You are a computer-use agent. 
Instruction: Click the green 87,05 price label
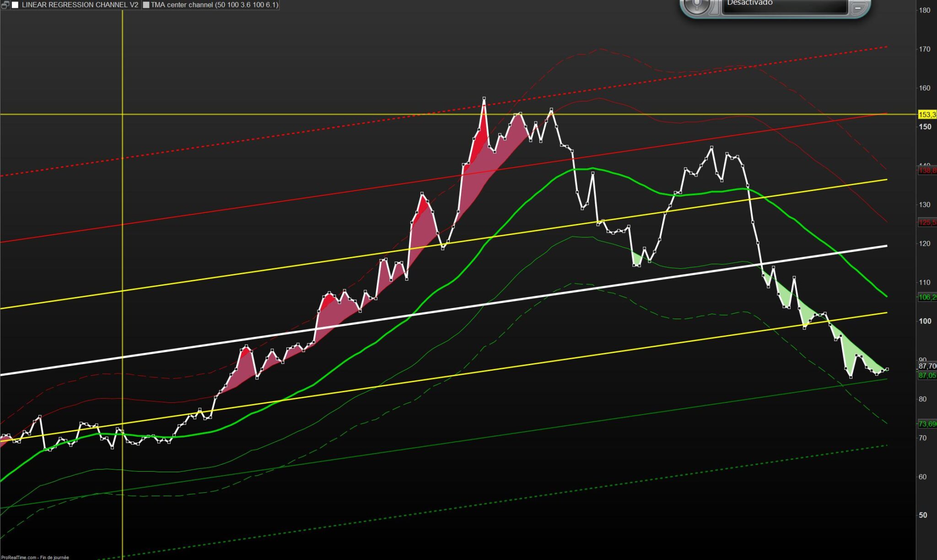[927, 375]
